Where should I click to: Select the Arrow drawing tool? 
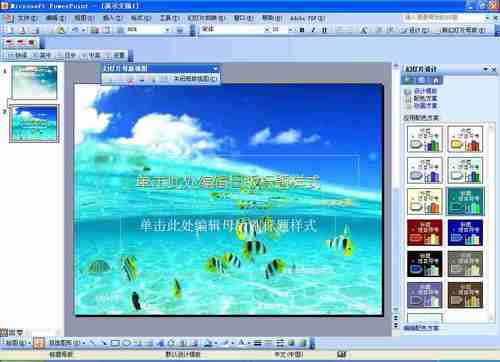tap(104, 343)
